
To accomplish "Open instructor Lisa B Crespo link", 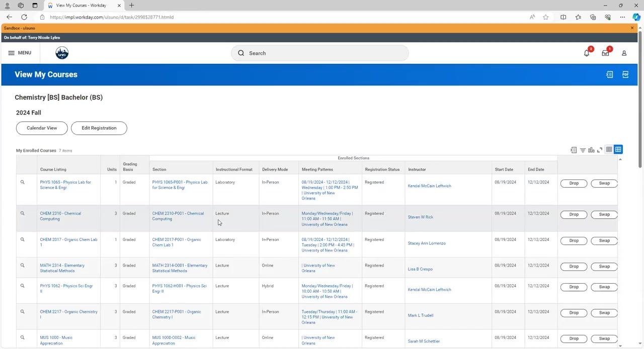I will click(420, 269).
